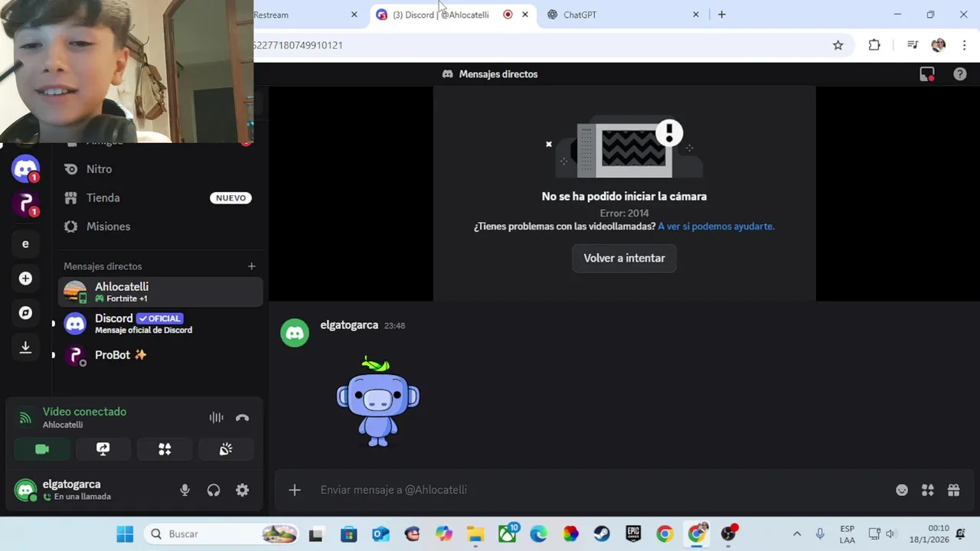This screenshot has height=551, width=980.
Task: Open the gift Nitro icon
Action: tap(953, 491)
